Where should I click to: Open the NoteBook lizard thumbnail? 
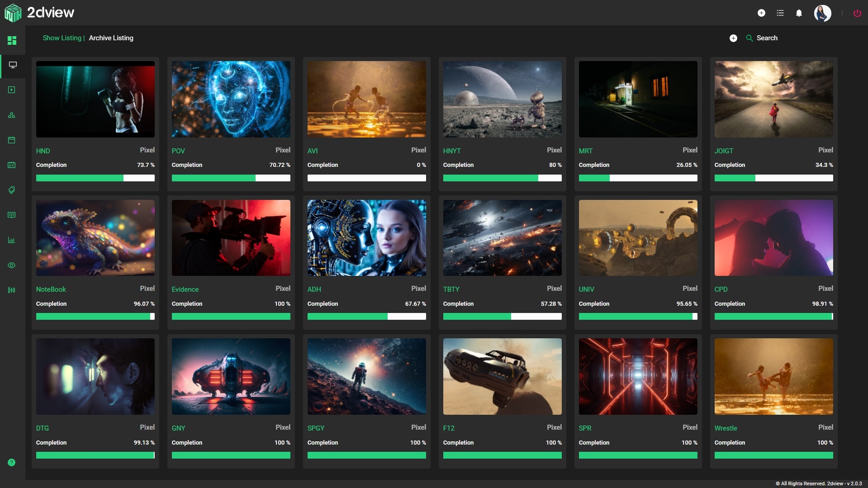click(x=95, y=237)
